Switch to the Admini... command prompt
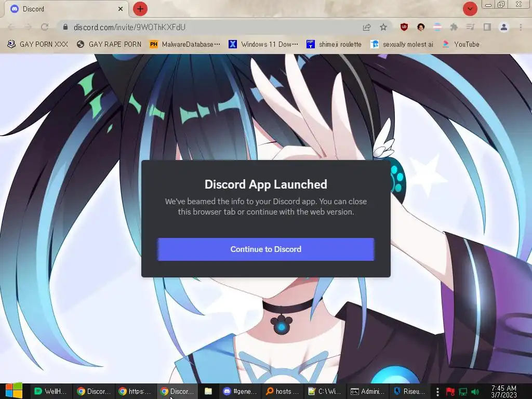The height and width of the screenshot is (399, 532). (x=367, y=392)
